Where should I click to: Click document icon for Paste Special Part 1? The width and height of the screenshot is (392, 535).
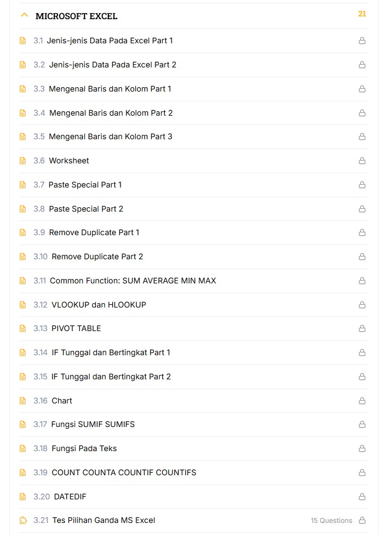coord(23,185)
